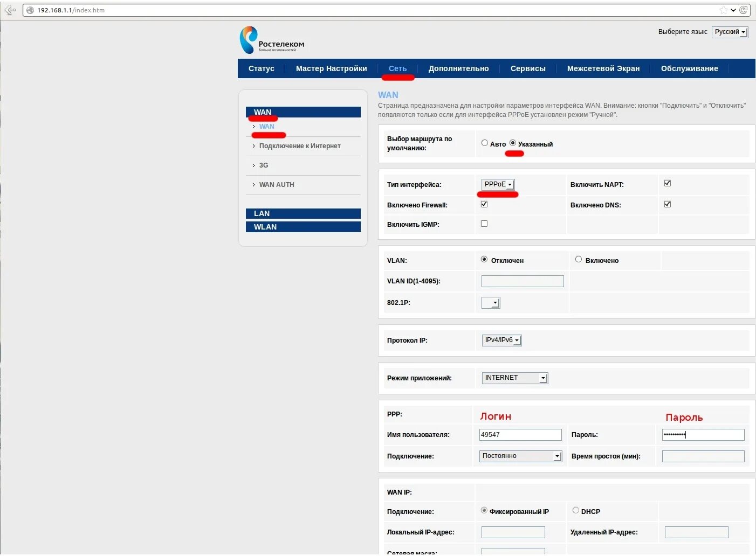Open the Обслуживание tab
This screenshot has width=756, height=556.
point(690,68)
